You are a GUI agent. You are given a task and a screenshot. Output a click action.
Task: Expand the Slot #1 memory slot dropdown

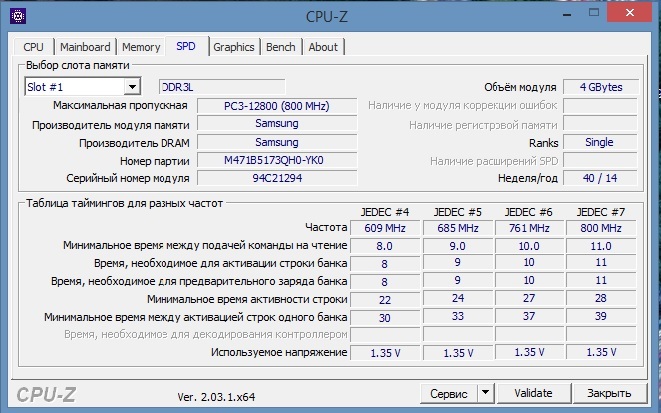pos(132,87)
